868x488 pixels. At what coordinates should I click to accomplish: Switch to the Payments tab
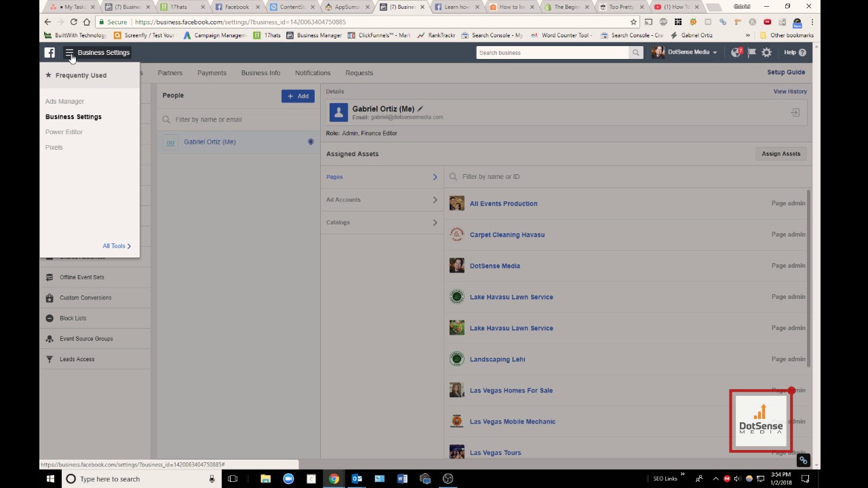(x=212, y=73)
